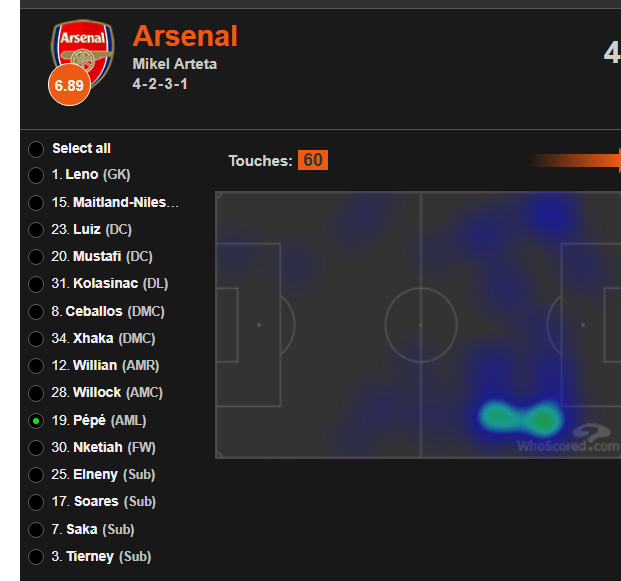Click the WhoScored watermark logo on pitch
621x581 pixels.
[x=569, y=438]
